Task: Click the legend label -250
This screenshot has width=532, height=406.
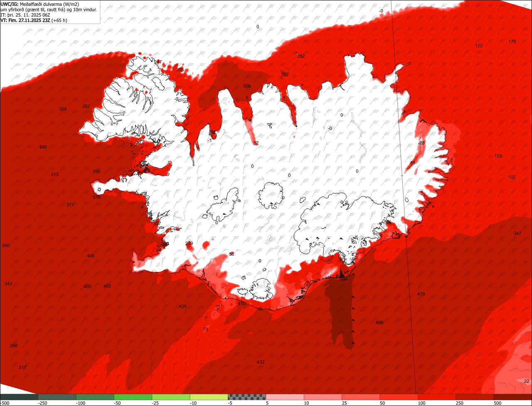Action: click(42, 403)
